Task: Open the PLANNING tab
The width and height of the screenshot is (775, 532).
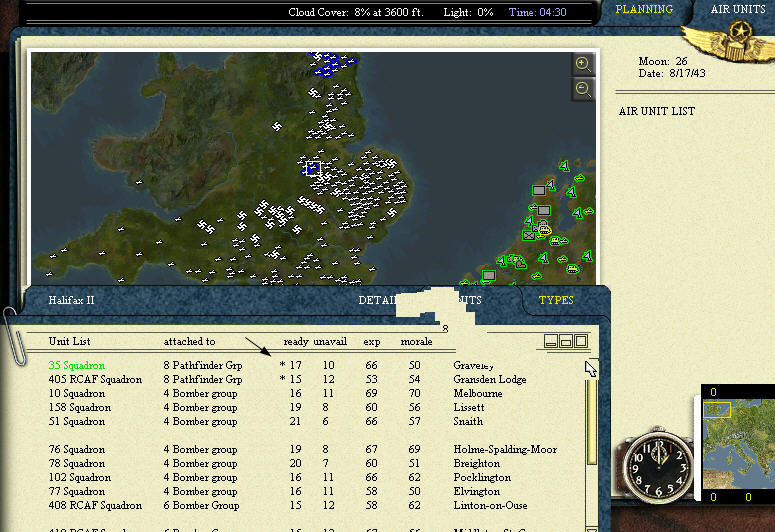Action: (x=644, y=9)
